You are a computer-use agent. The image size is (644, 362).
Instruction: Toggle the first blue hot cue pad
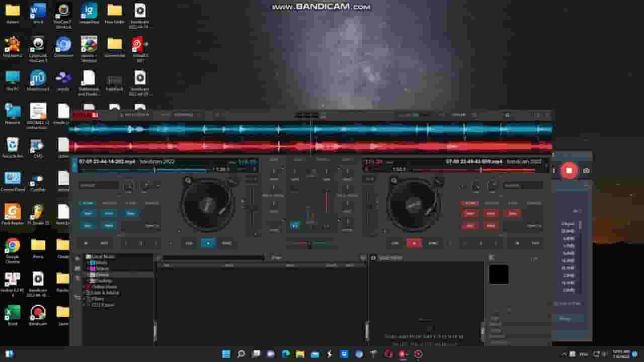88,214
